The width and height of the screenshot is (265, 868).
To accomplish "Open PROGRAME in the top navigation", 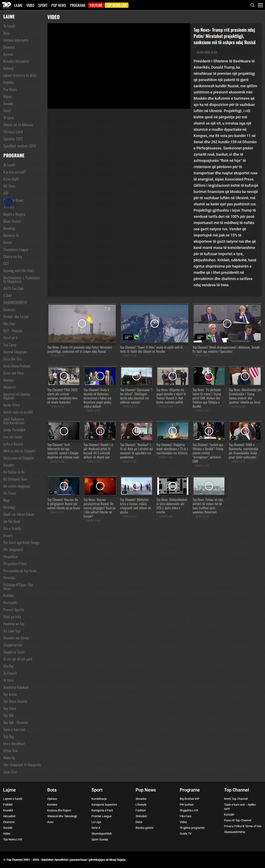I will point(78,5).
